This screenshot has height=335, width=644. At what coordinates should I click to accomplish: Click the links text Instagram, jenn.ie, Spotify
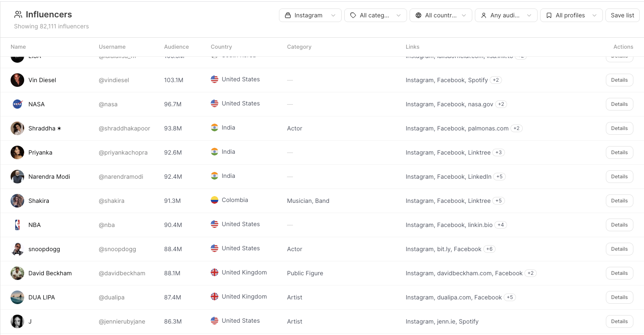[442, 321]
